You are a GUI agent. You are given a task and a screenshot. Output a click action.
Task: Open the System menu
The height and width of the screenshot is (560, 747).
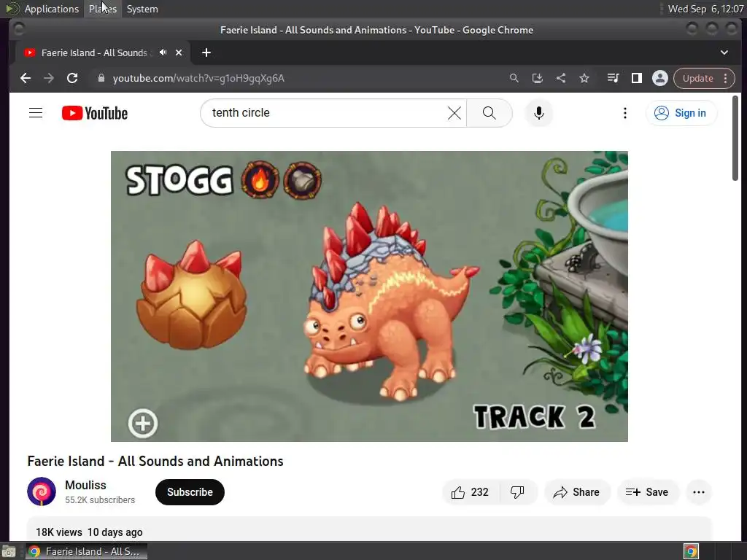[142, 9]
